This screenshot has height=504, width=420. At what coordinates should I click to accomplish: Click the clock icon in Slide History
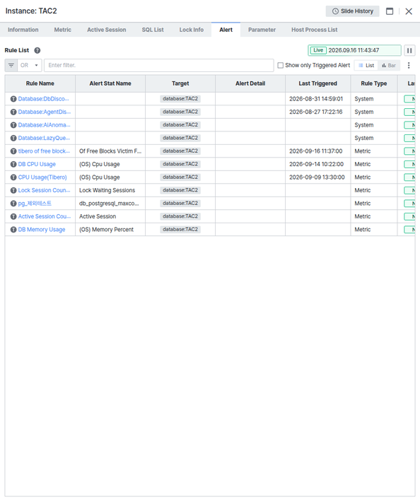click(x=335, y=11)
